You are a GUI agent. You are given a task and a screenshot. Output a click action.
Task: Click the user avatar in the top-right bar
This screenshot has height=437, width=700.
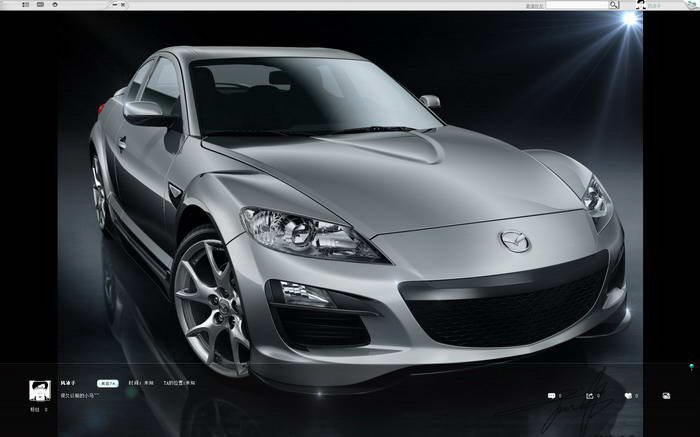pyautogui.click(x=639, y=5)
